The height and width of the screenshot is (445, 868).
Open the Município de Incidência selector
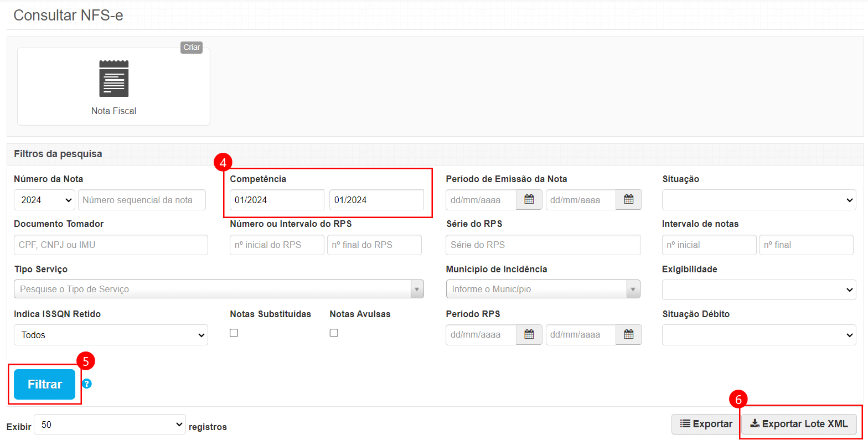click(542, 289)
